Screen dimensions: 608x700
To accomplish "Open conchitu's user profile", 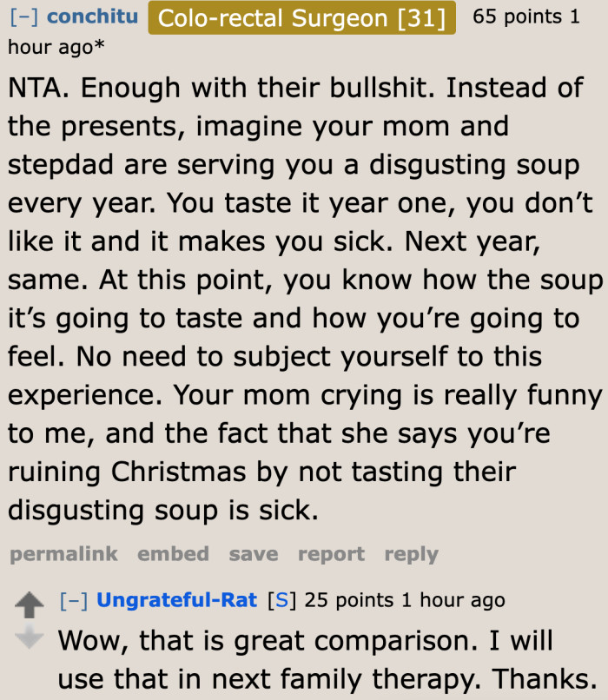I will tap(92, 16).
